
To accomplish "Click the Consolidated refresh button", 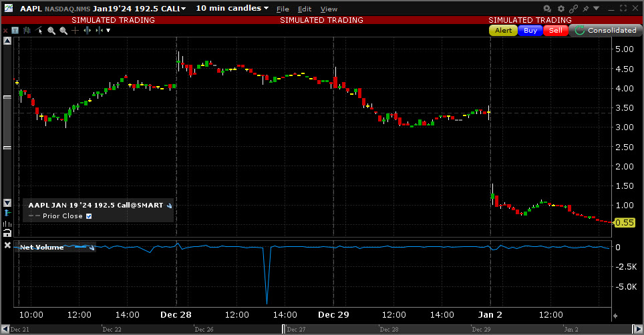I will (606, 30).
